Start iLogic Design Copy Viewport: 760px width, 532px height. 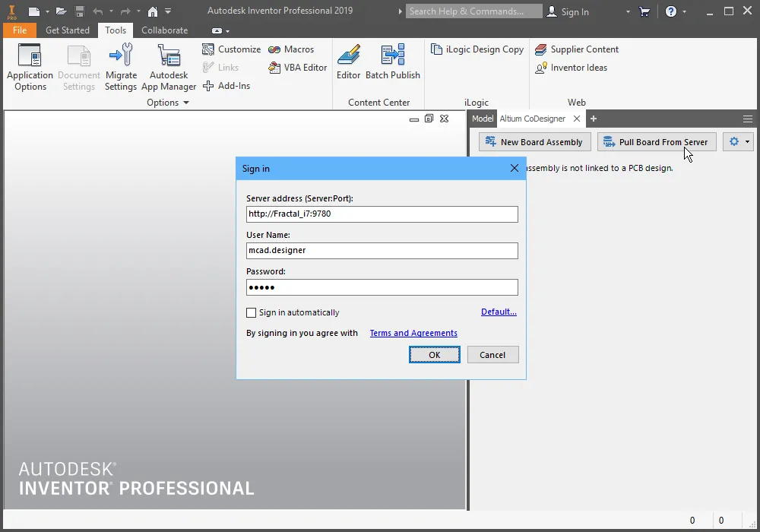(477, 49)
